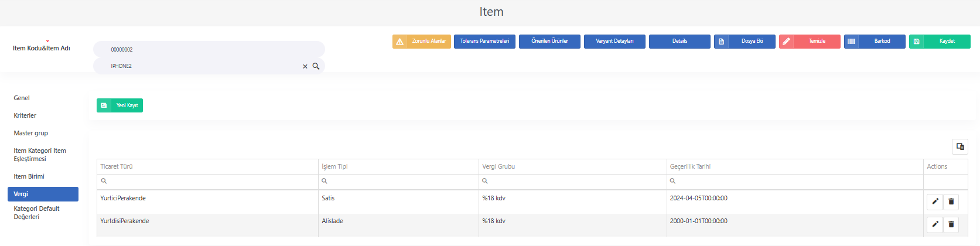The width and height of the screenshot is (980, 246).
Task: Delete the YurticiPerakende tax row
Action: point(951,201)
